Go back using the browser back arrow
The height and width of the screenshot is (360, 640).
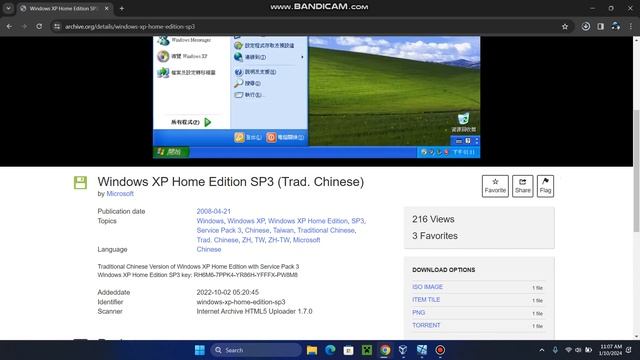(9, 27)
